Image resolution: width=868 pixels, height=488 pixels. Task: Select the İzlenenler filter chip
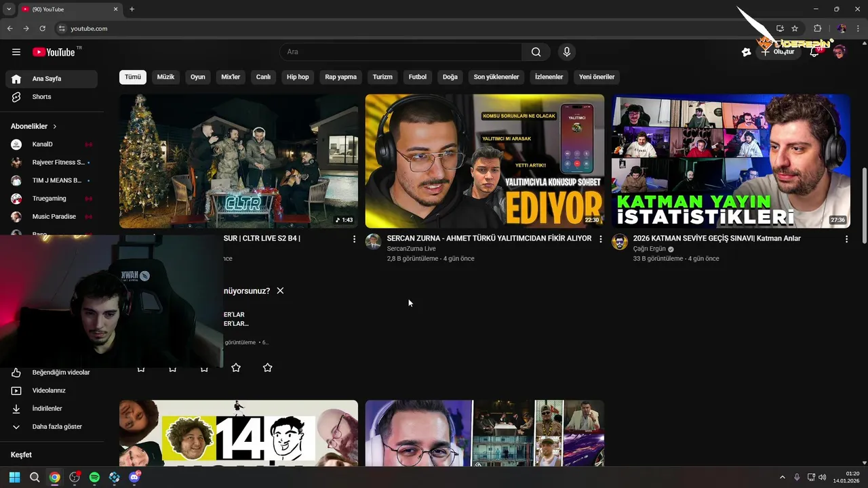[549, 77]
